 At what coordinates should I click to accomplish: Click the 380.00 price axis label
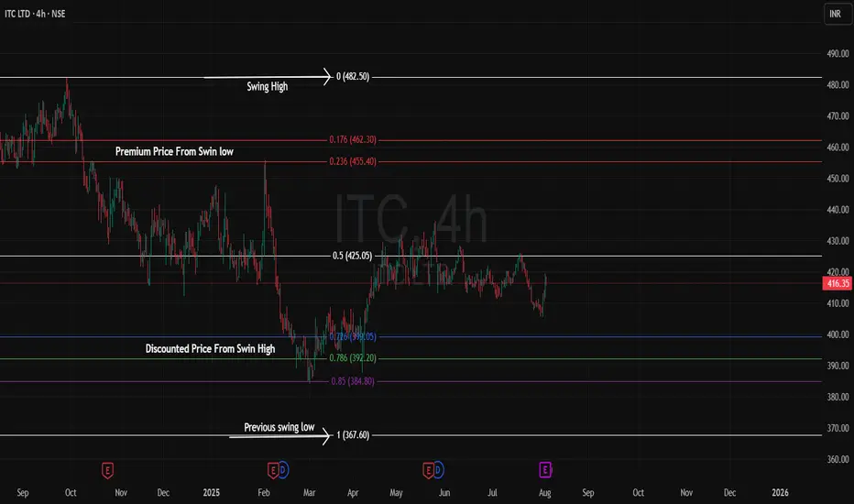click(838, 397)
